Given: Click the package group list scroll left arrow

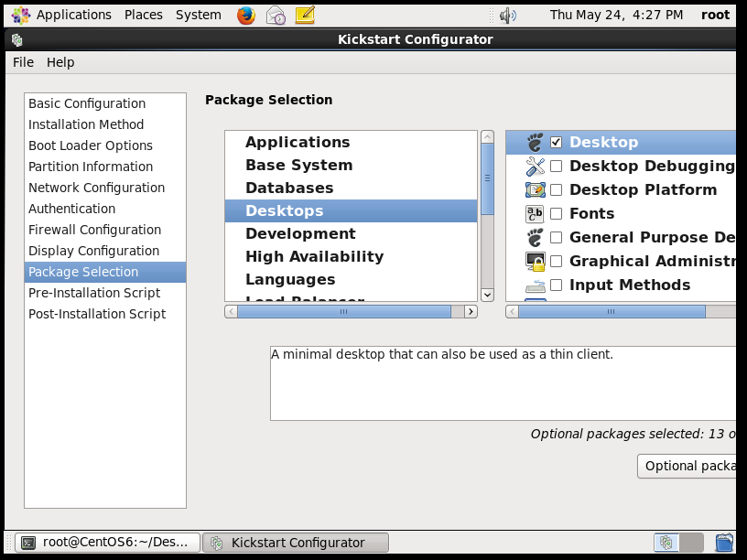Looking at the screenshot, I should [x=512, y=311].
